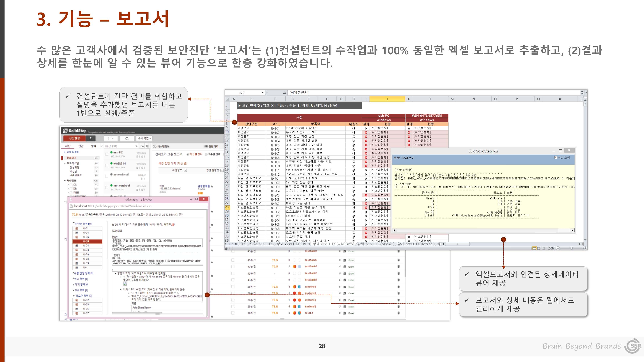Viewport: 644px width, 362px height.
Task: Open 진단이력 list view
Action: coord(211,146)
